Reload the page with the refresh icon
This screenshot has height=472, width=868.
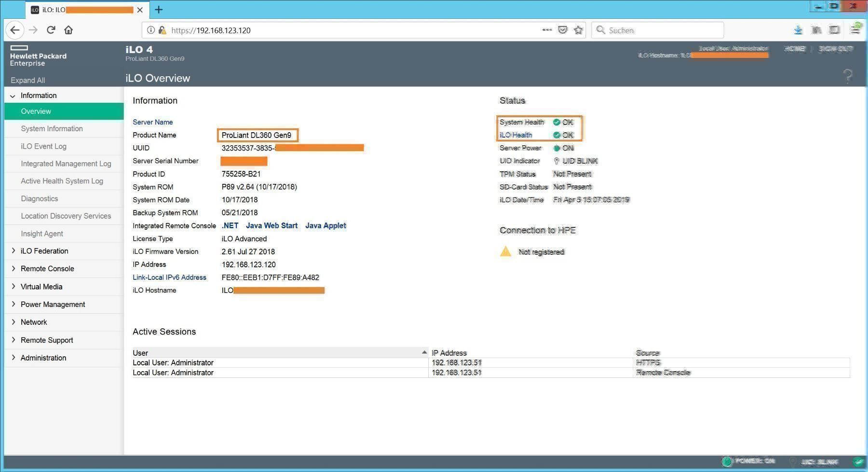(x=51, y=30)
